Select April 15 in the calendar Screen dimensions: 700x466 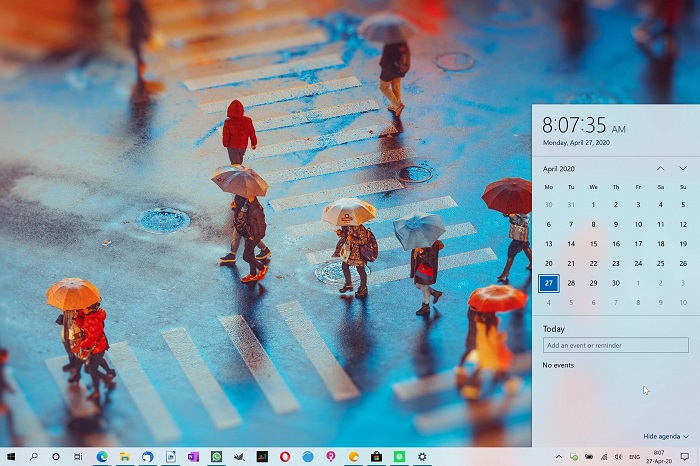point(593,243)
